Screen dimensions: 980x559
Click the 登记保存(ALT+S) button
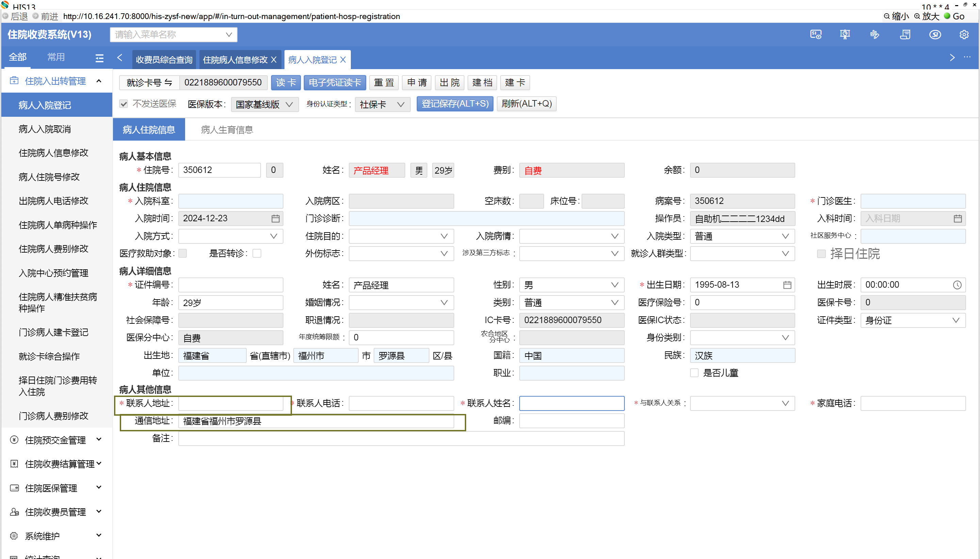pyautogui.click(x=455, y=103)
